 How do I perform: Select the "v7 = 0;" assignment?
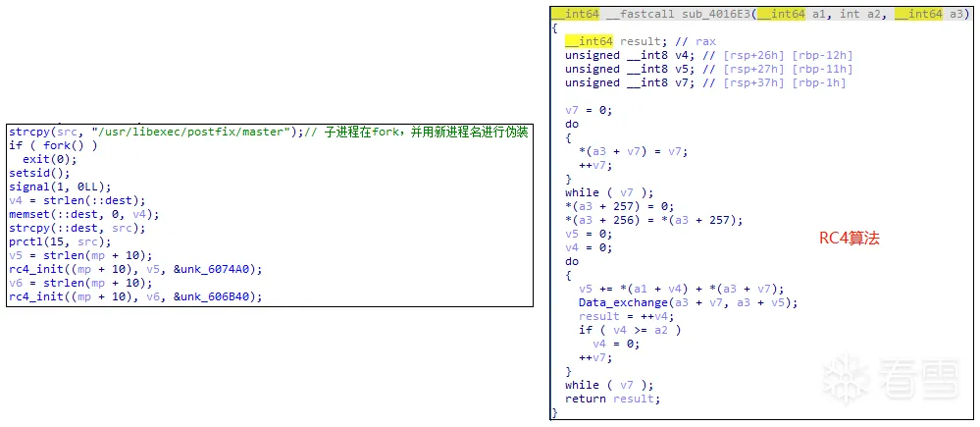(x=589, y=110)
